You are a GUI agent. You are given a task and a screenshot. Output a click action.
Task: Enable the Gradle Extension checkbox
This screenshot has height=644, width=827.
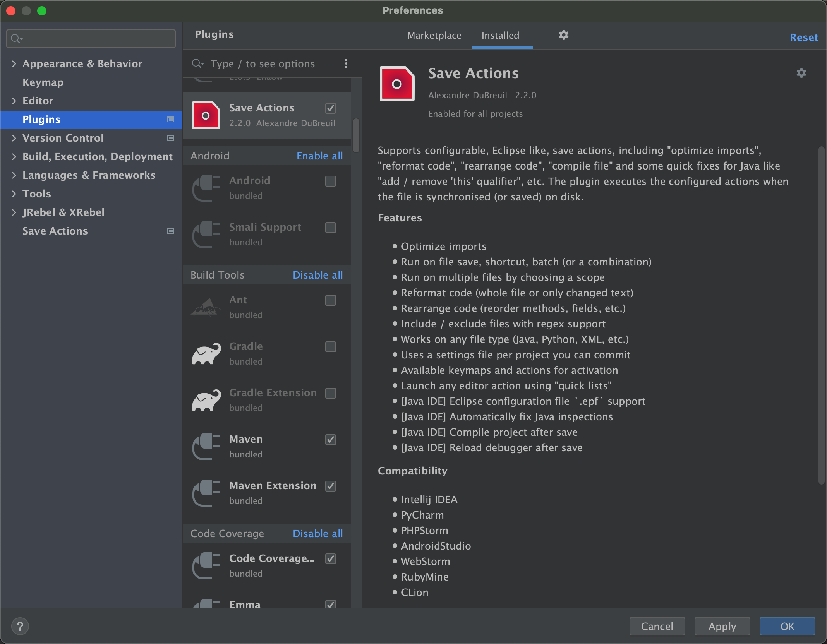click(331, 393)
